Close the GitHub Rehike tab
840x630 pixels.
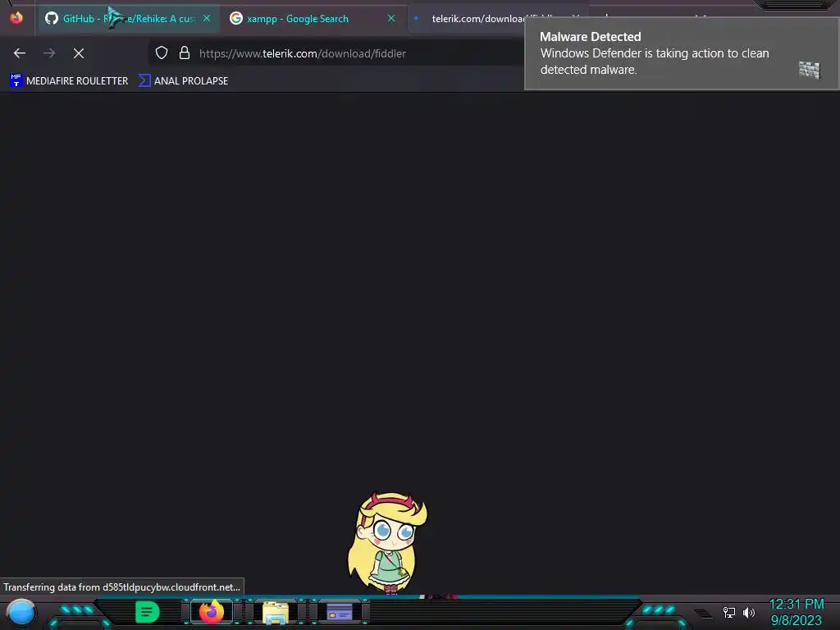(207, 19)
